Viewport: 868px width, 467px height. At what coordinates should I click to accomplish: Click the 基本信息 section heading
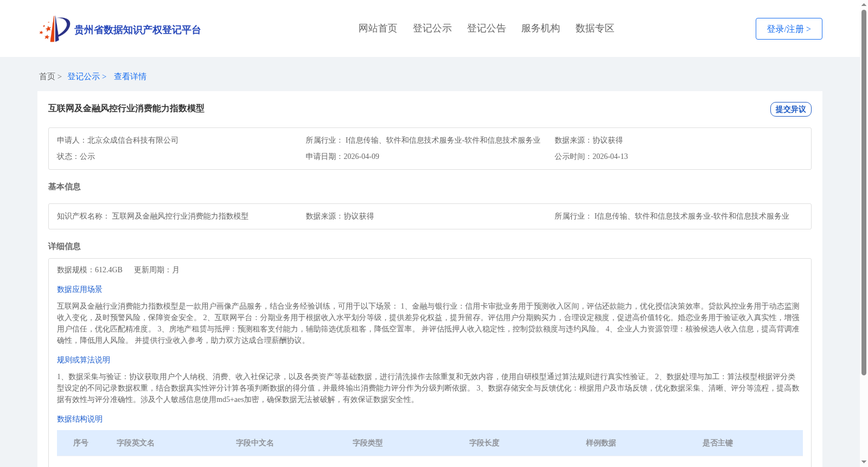(64, 187)
